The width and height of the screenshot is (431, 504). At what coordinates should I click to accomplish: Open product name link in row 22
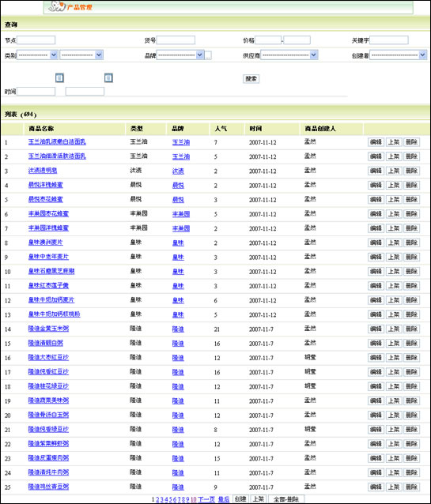(48, 444)
